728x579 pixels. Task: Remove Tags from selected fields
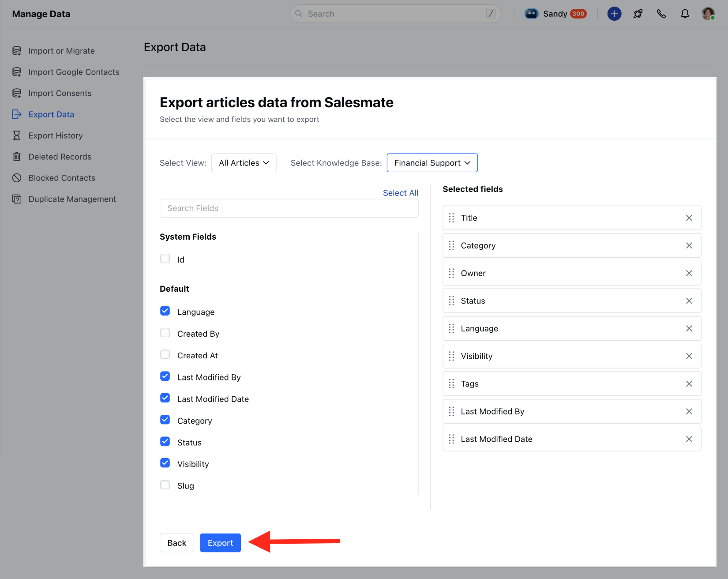pyautogui.click(x=689, y=384)
